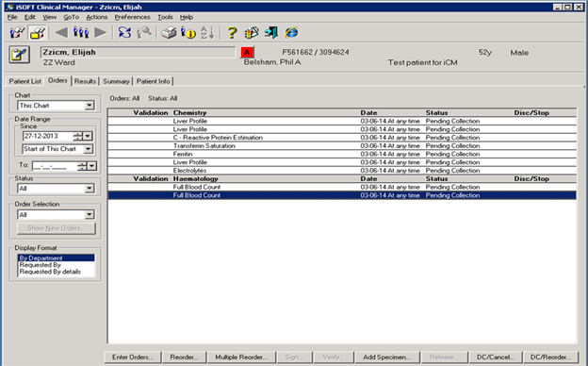588x366 pixels.
Task: Open the patient list people icon
Action: click(x=81, y=33)
